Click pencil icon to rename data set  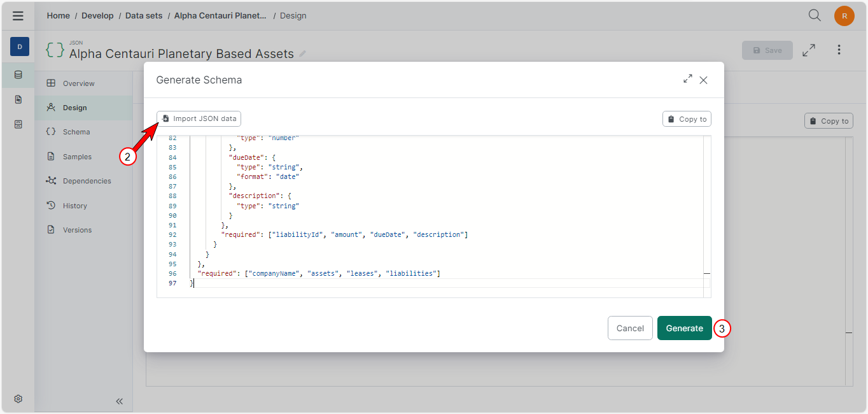tap(303, 54)
